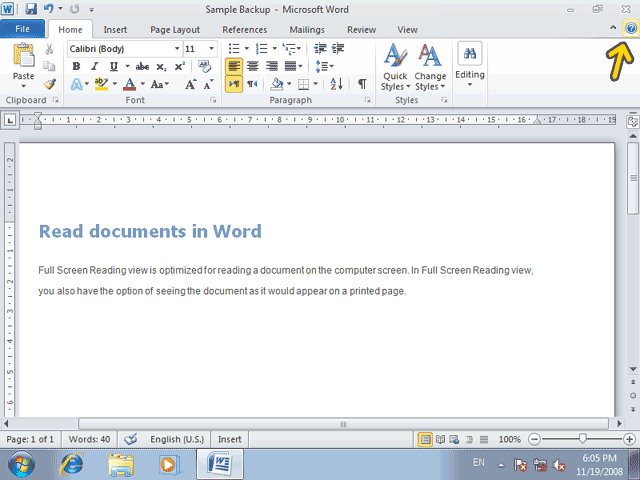The image size is (640, 480).
Task: Click the Shrink Font button
Action: coord(209,84)
